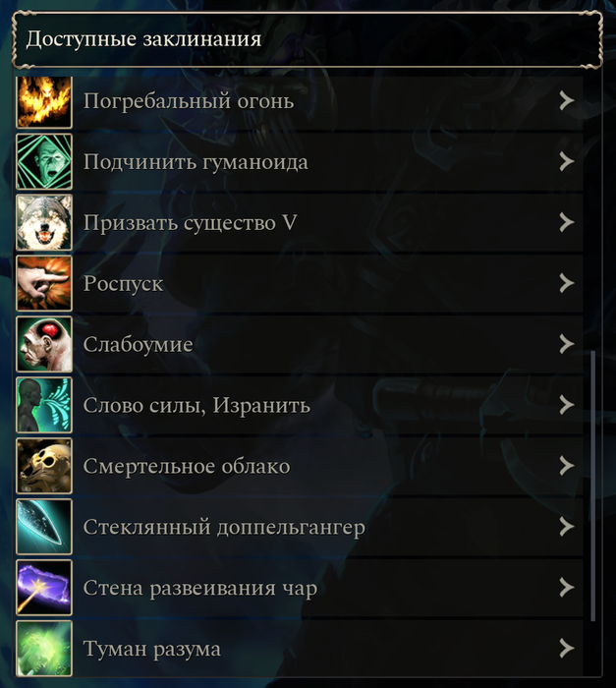The height and width of the screenshot is (688, 616).
Task: Select the Подчинить гуманоида face icon
Action: click(x=44, y=162)
